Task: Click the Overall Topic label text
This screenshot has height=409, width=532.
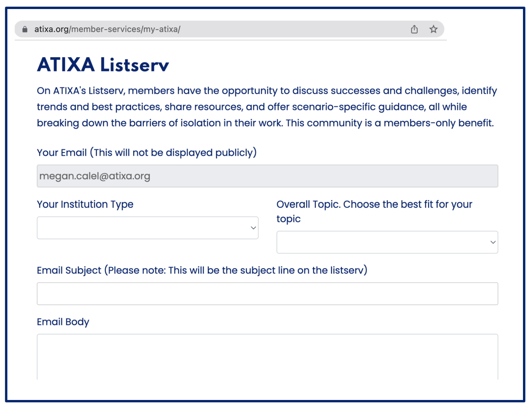Action: coord(374,204)
